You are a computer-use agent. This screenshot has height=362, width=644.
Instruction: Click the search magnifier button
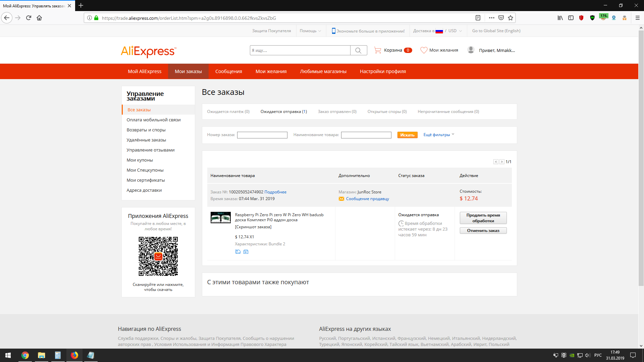point(358,50)
